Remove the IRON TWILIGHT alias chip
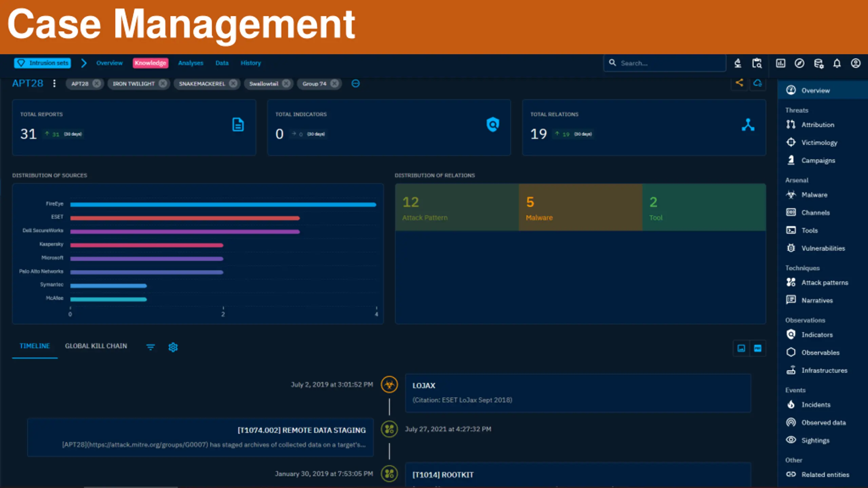 click(163, 83)
